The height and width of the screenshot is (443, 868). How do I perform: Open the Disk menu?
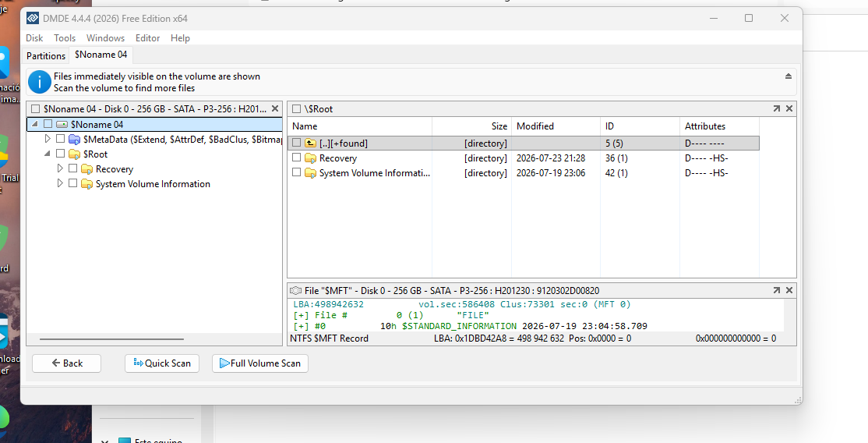(34, 37)
